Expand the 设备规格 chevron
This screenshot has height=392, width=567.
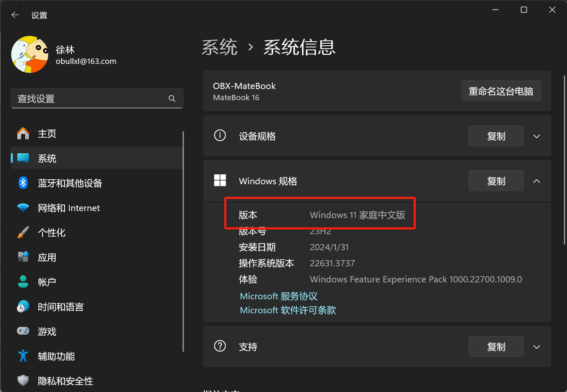(x=536, y=136)
